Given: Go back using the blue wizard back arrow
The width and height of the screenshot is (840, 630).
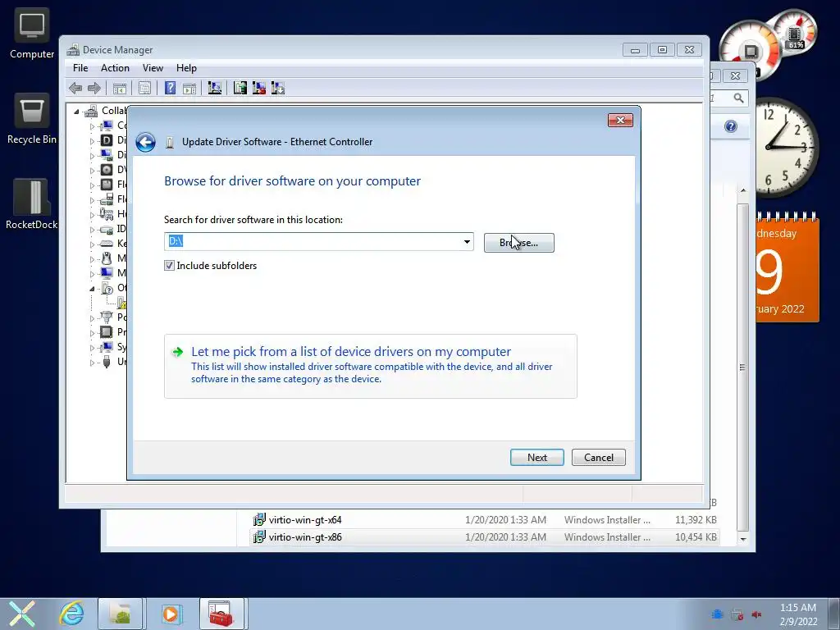Looking at the screenshot, I should tap(145, 142).
